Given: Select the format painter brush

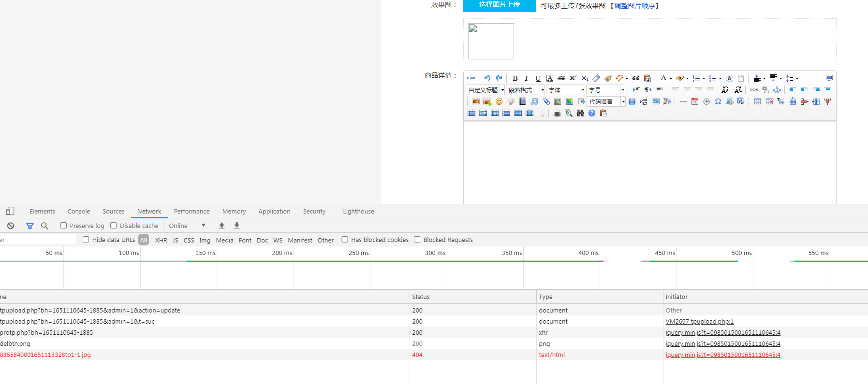Looking at the screenshot, I should pos(608,78).
